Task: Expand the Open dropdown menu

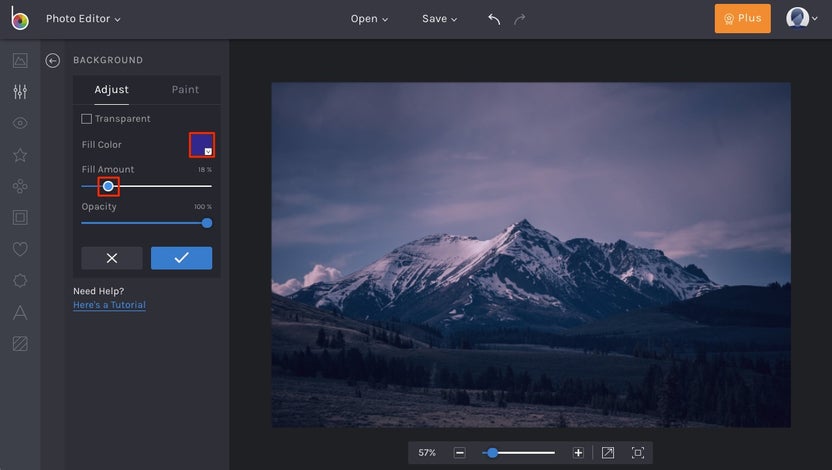Action: (x=369, y=19)
